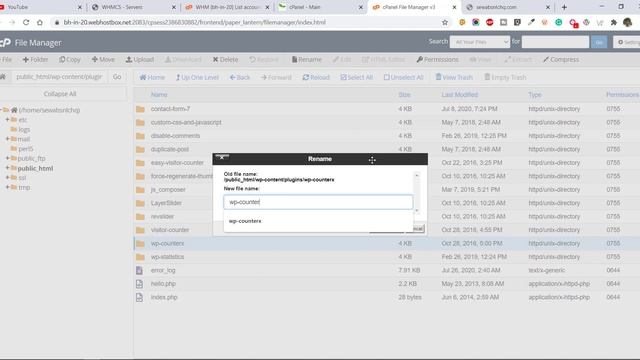Expand the etc folder in tree

7,120
